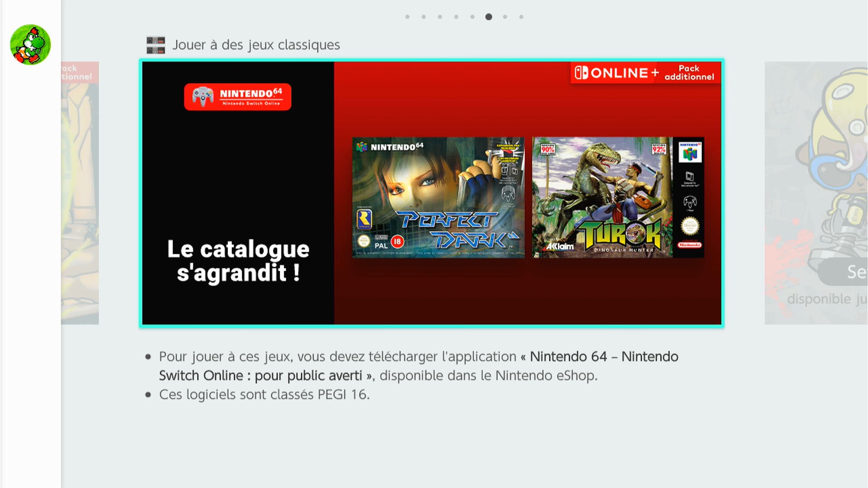Click the N64 logo on Turok box spine
Viewport: 868px width, 488px height.
[690, 152]
